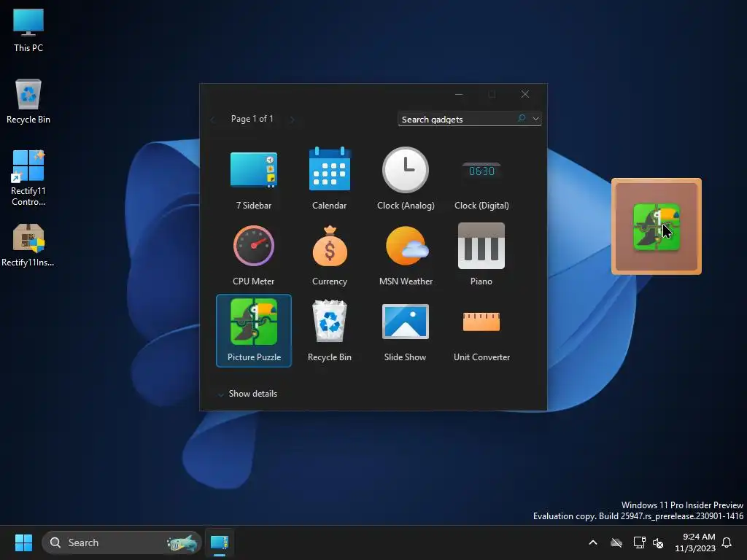
Task: Open the clock showing 9:24 AM
Action: [695, 542]
